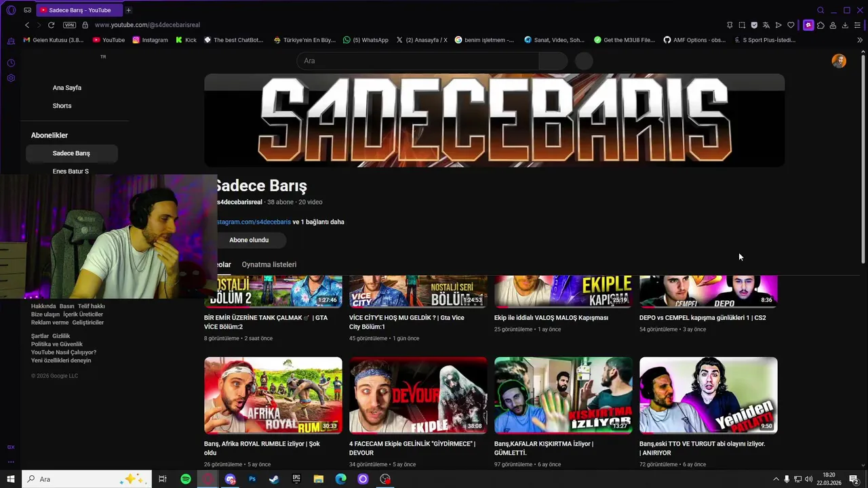This screenshot has height=488, width=868.
Task: Take a snapshot with the capture icon
Action: click(742, 25)
